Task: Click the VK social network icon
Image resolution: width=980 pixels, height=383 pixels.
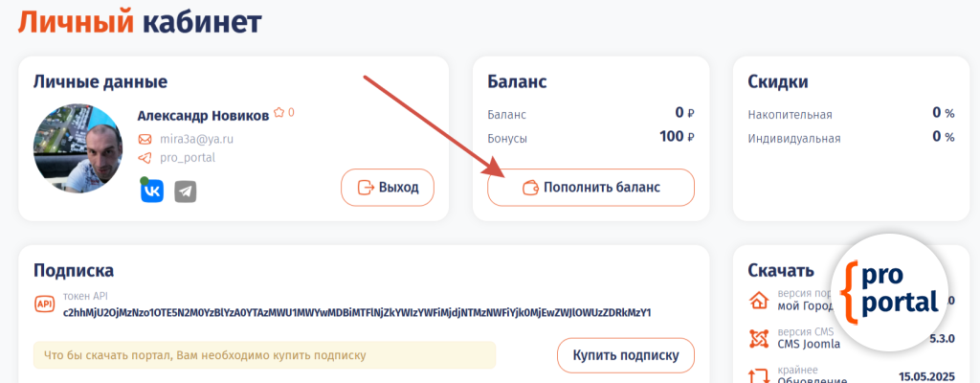Action: click(152, 191)
